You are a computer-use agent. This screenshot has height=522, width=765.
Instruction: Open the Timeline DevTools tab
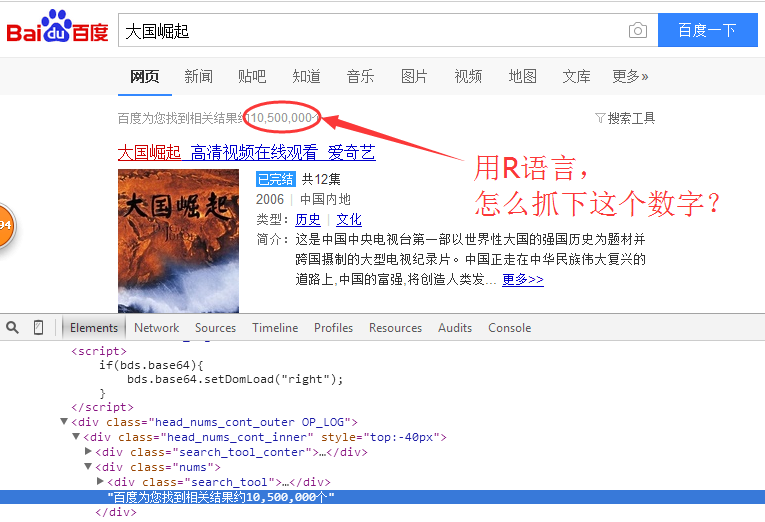pos(275,328)
